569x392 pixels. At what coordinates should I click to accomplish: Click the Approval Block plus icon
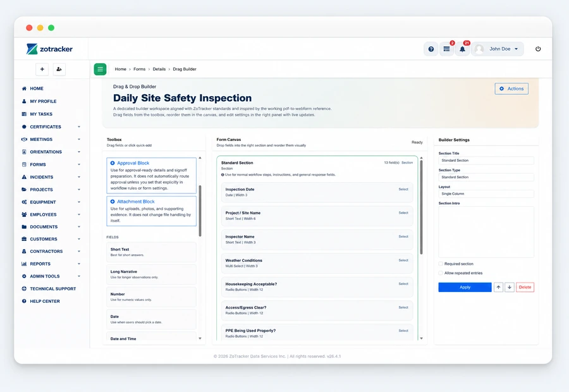[x=113, y=163]
